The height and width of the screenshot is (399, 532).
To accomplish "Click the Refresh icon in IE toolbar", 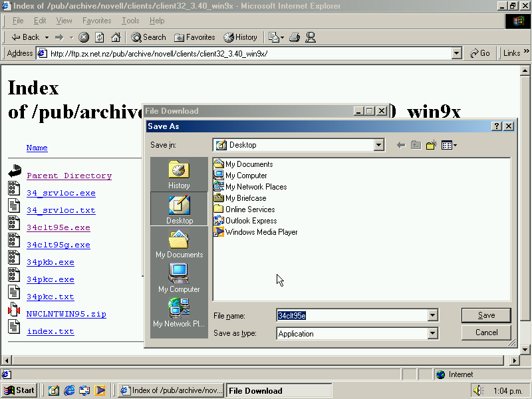I will click(99, 37).
